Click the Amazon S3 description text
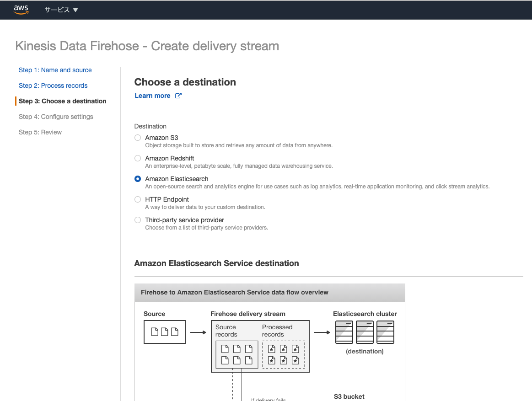Viewport: 532px width, 401px height. point(239,145)
